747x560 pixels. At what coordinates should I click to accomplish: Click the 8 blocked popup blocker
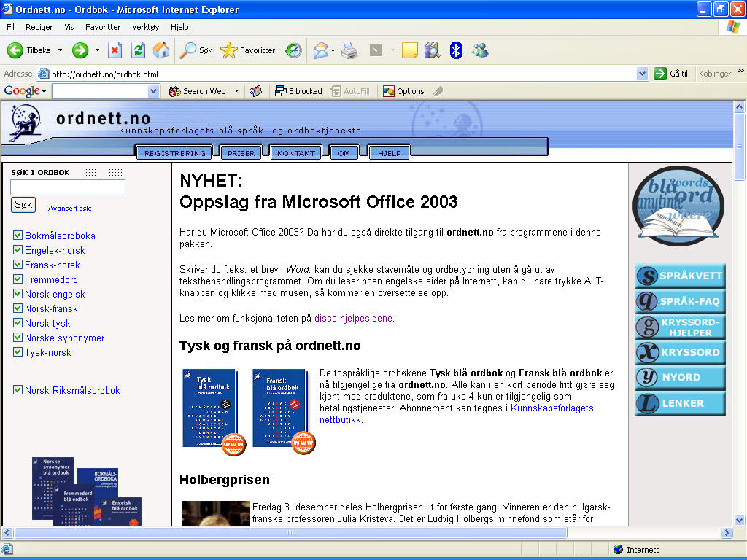pyautogui.click(x=298, y=91)
